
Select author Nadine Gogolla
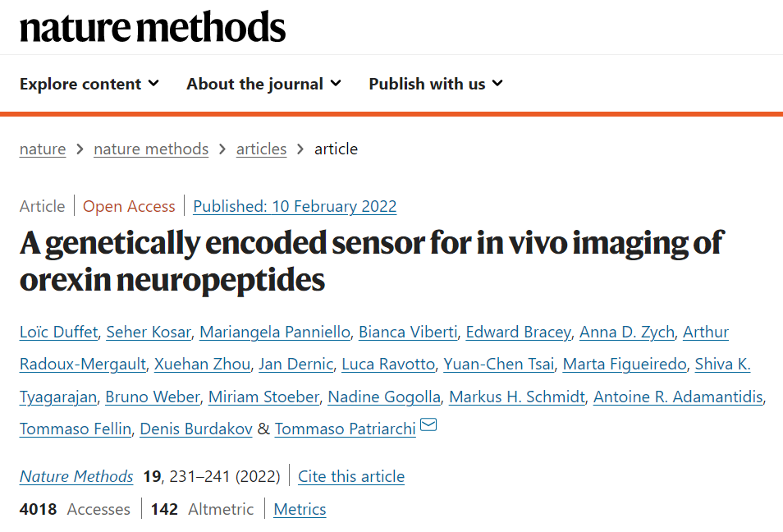point(385,397)
